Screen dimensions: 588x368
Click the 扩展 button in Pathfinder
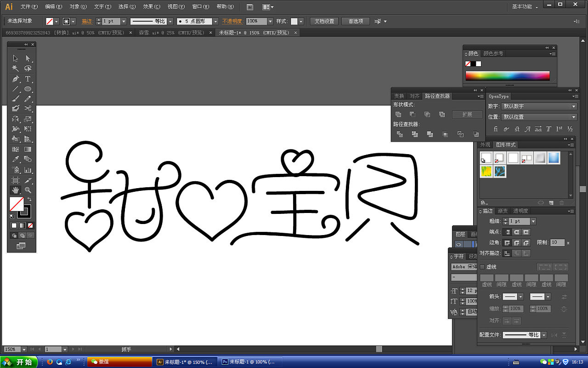(x=467, y=115)
